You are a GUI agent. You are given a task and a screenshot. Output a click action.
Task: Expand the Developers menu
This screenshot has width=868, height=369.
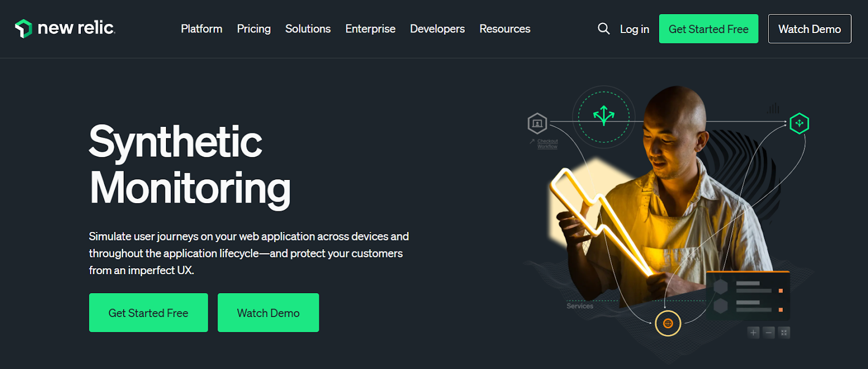click(x=437, y=29)
